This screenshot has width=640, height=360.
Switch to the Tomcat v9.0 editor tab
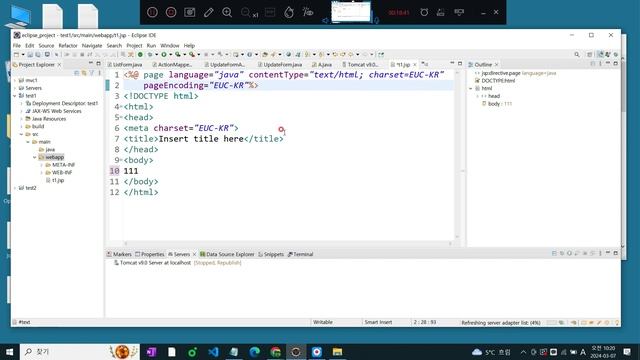[x=360, y=64]
